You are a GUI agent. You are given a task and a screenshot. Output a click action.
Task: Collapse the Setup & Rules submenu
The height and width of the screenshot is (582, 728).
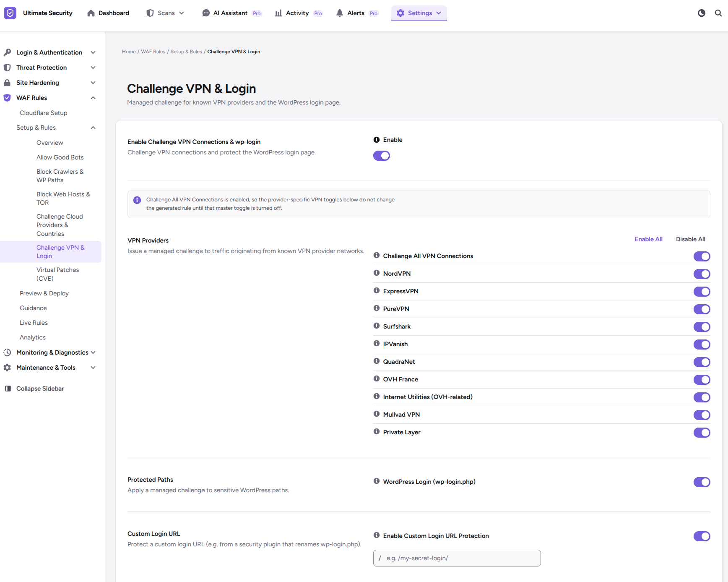click(x=57, y=128)
